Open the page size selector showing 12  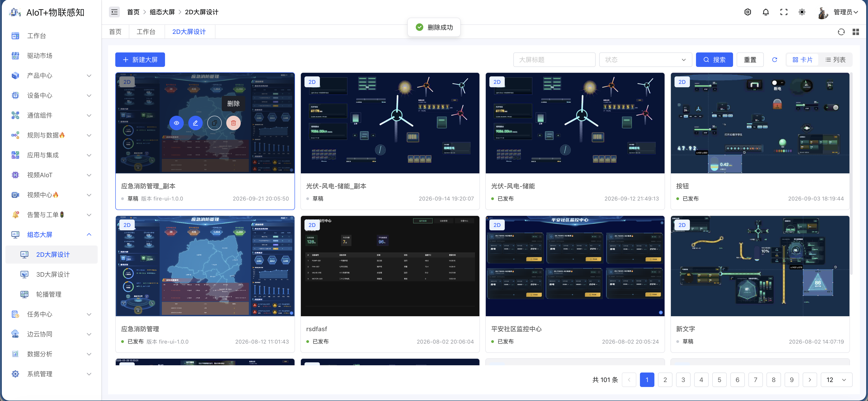point(836,380)
